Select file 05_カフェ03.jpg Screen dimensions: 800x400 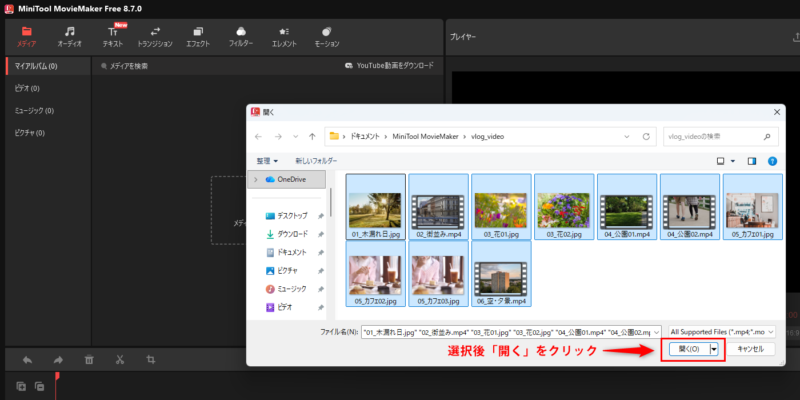[439, 273]
